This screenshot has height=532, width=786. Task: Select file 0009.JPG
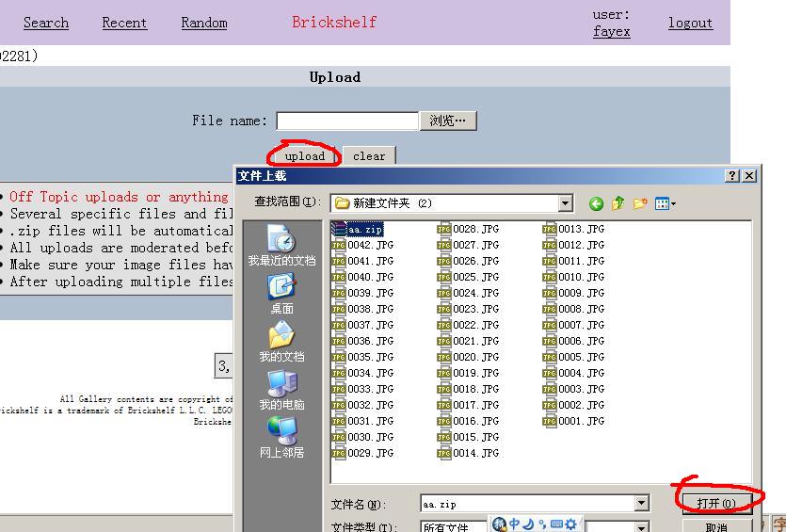point(574,294)
